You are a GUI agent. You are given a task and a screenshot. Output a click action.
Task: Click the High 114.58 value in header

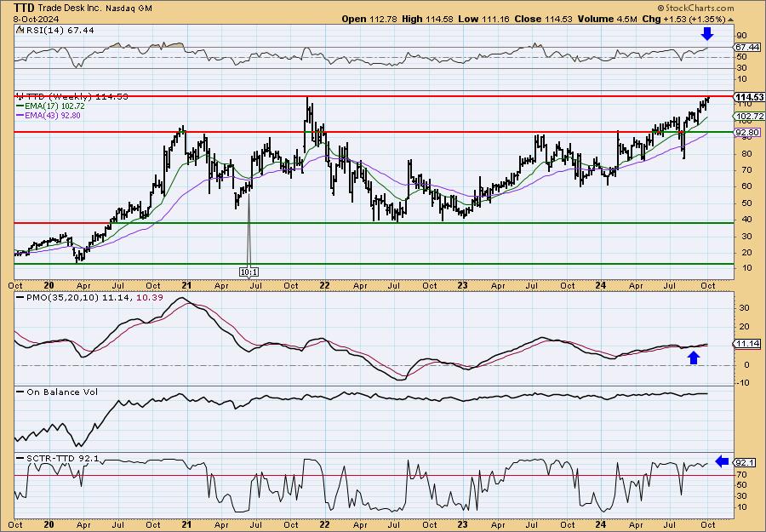427,19
